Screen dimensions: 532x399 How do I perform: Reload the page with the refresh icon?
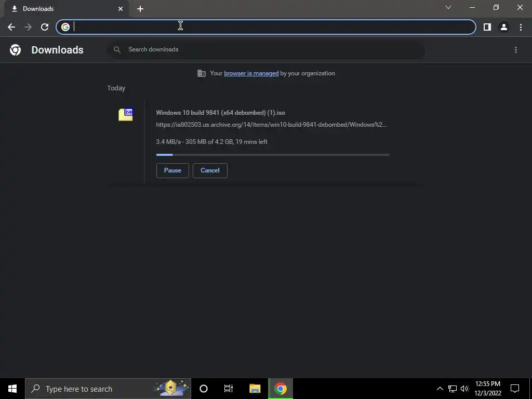click(x=45, y=27)
